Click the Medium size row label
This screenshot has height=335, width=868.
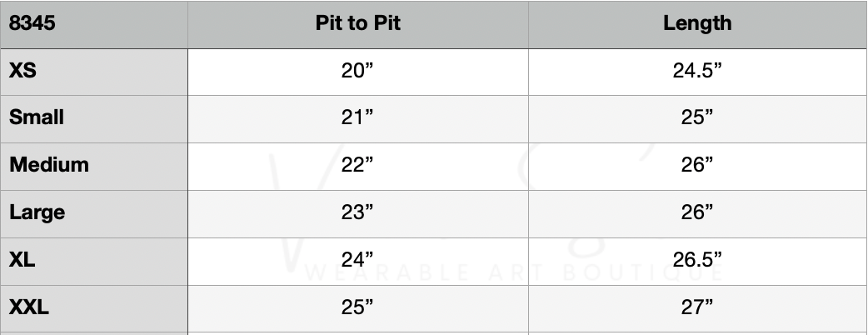pos(49,165)
